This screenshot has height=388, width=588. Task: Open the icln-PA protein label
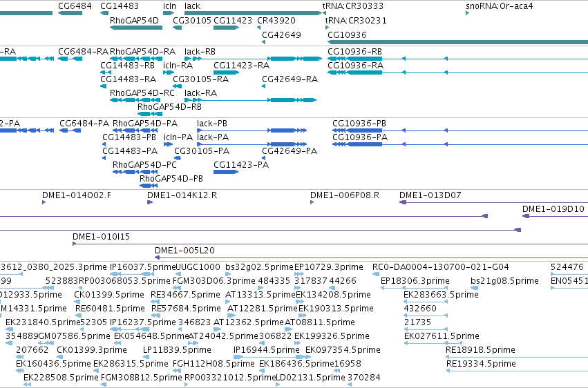click(x=178, y=137)
